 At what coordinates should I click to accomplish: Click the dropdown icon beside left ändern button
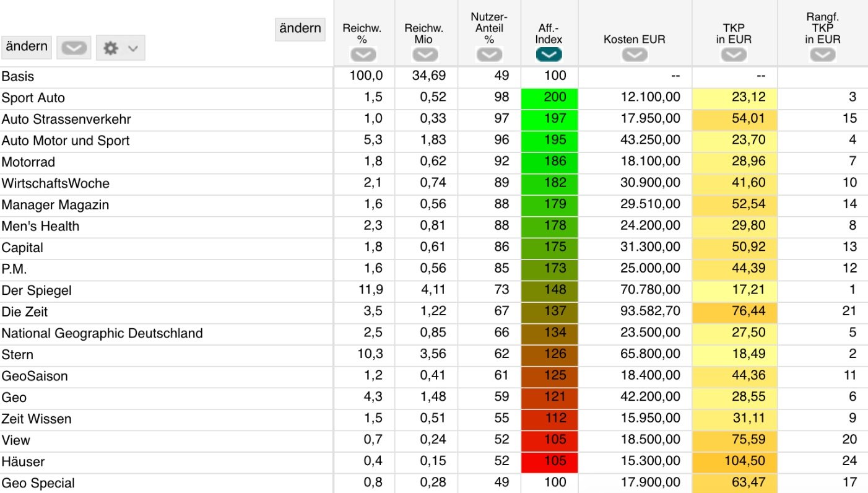coord(74,48)
